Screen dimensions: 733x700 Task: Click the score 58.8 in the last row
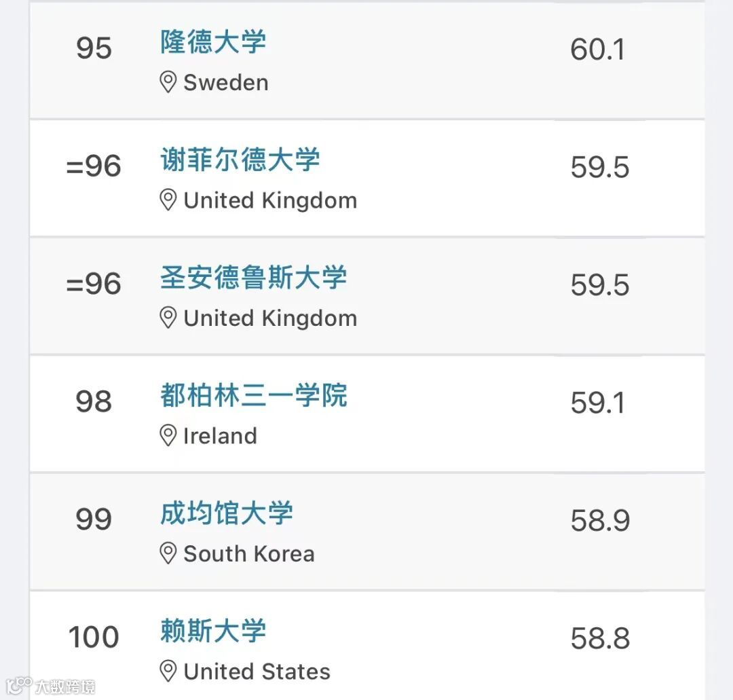click(600, 638)
